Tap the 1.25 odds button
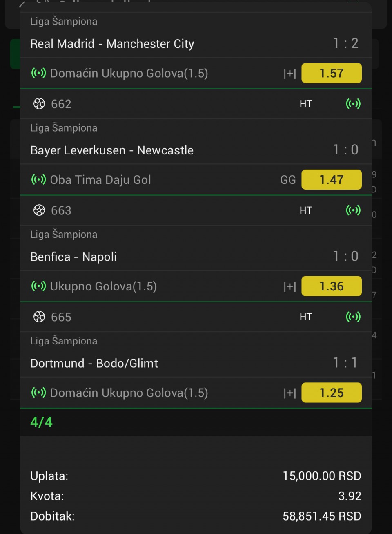This screenshot has height=534, width=392. (x=331, y=393)
